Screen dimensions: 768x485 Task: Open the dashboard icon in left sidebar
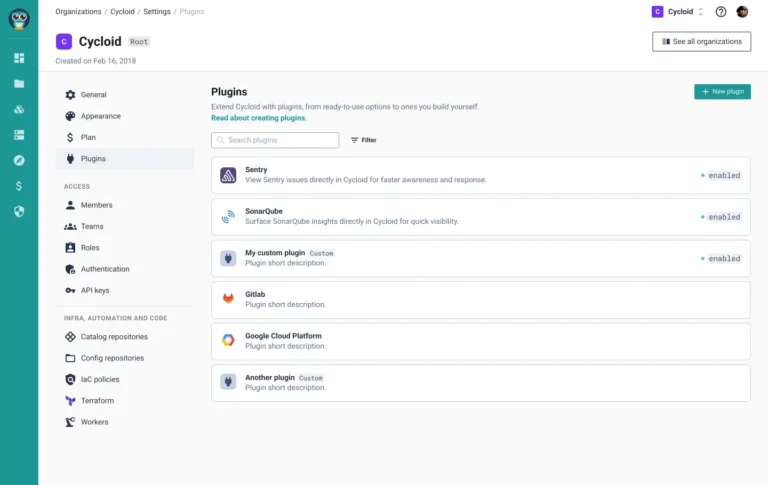(x=19, y=58)
